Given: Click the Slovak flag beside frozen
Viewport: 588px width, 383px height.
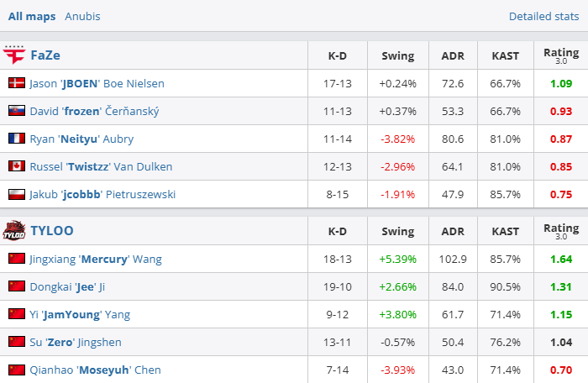Looking at the screenshot, I should click(17, 111).
